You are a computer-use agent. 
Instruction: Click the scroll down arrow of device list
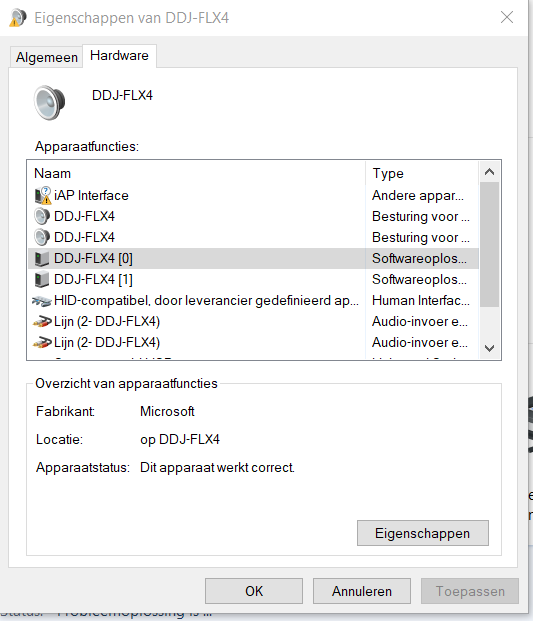[489, 348]
